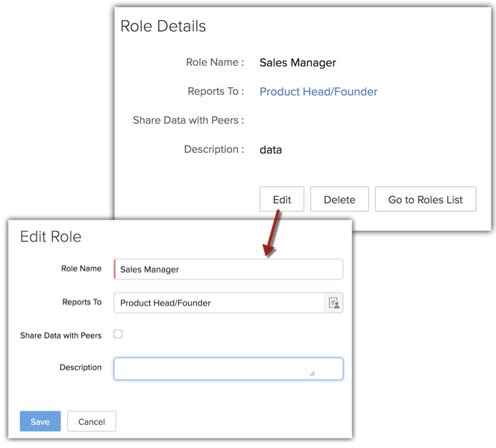496x448 pixels.
Task: Click the Role Name label in Edit Role
Action: tap(81, 268)
